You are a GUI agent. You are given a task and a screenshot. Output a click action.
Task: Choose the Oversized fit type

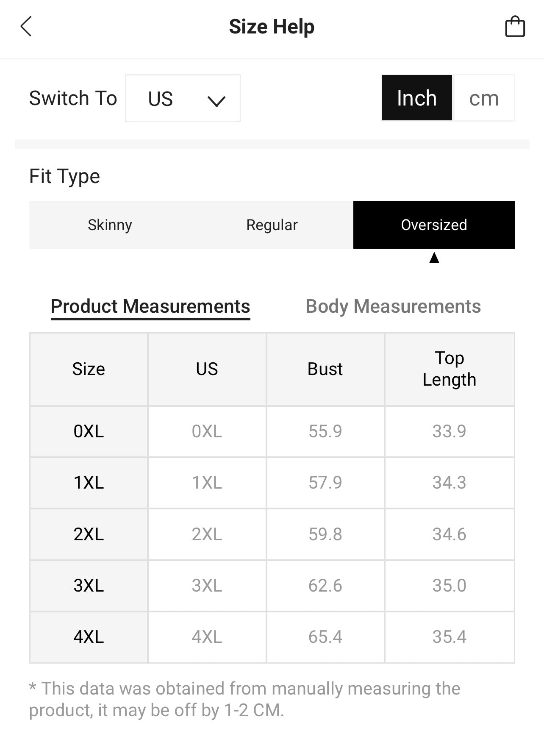click(434, 225)
